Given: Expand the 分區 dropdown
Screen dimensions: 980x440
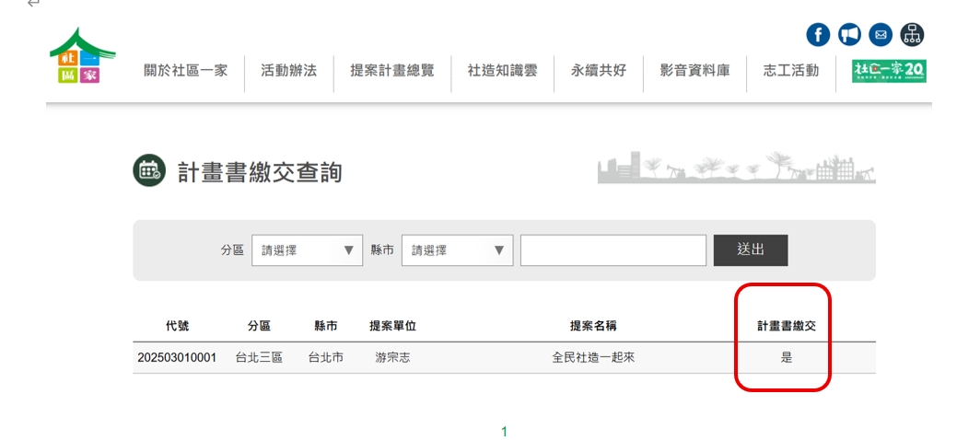Looking at the screenshot, I should (x=307, y=250).
